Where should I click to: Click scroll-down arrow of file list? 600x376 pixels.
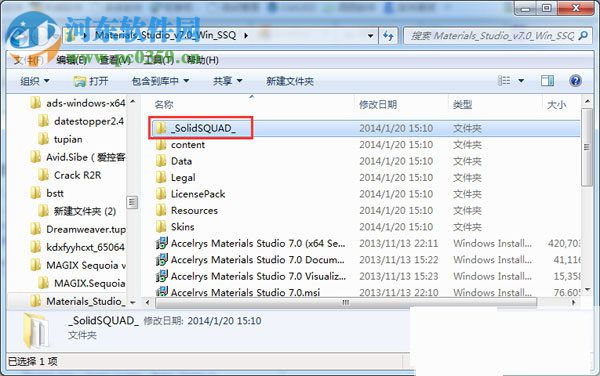tap(587, 291)
